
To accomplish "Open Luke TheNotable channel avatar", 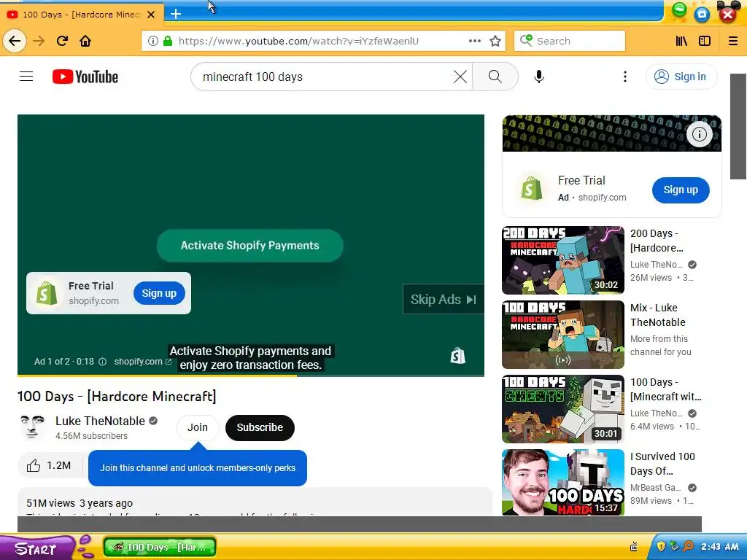I will (x=32, y=427).
